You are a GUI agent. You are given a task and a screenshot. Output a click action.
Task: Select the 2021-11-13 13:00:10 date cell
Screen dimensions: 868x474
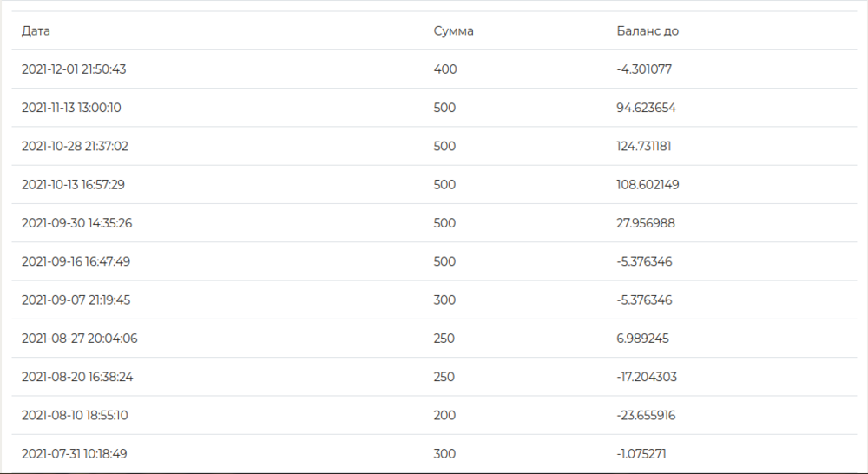click(x=71, y=109)
